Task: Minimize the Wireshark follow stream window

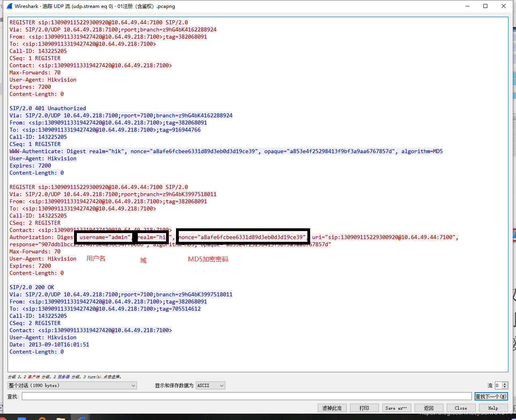Action: 467,6
